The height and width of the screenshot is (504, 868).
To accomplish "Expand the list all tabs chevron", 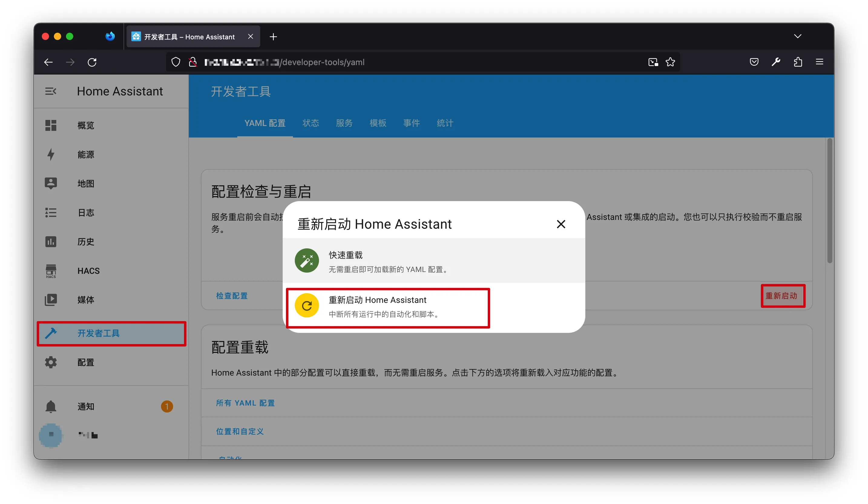I will pyautogui.click(x=797, y=36).
